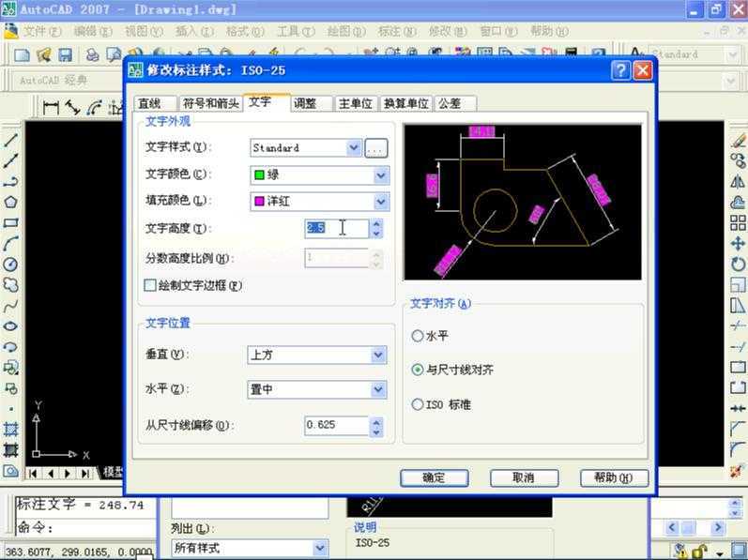Screen dimensions: 748x560
Task: Switch to the 主单位 tab
Action: tap(356, 103)
